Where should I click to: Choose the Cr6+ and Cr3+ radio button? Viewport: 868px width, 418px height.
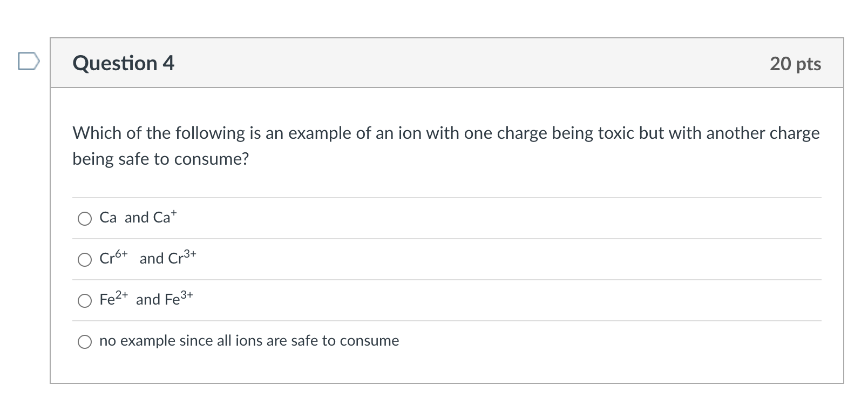click(x=85, y=260)
